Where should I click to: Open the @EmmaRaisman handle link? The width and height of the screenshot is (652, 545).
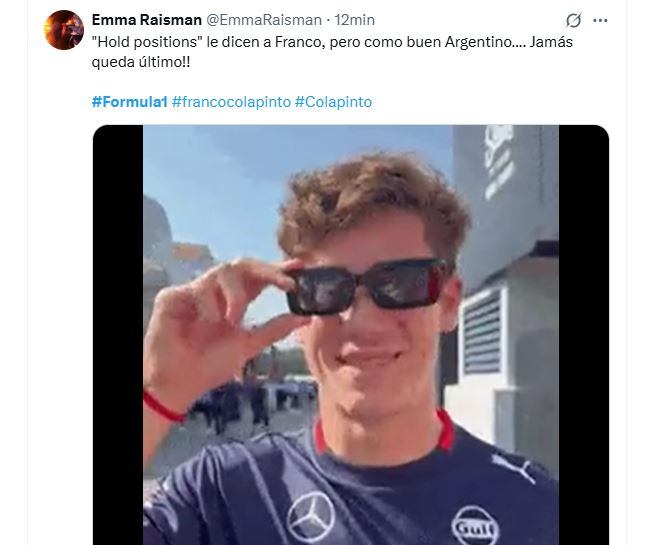pos(264,20)
